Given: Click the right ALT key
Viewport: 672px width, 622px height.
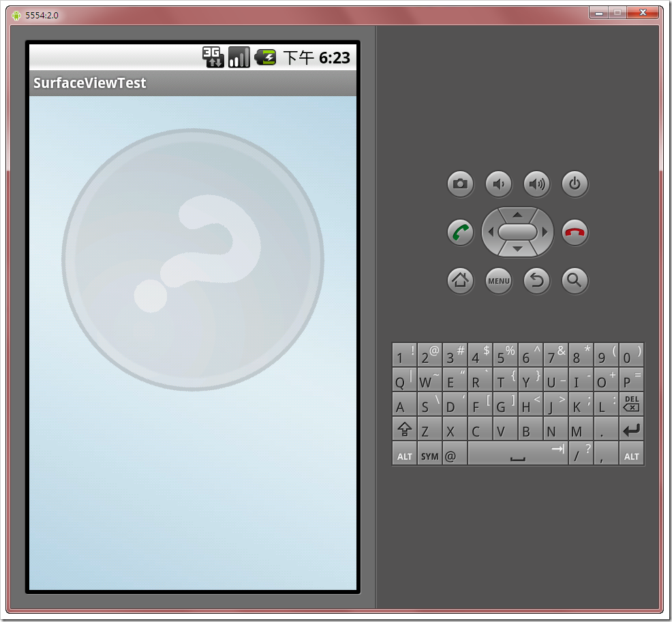Looking at the screenshot, I should coord(631,454).
